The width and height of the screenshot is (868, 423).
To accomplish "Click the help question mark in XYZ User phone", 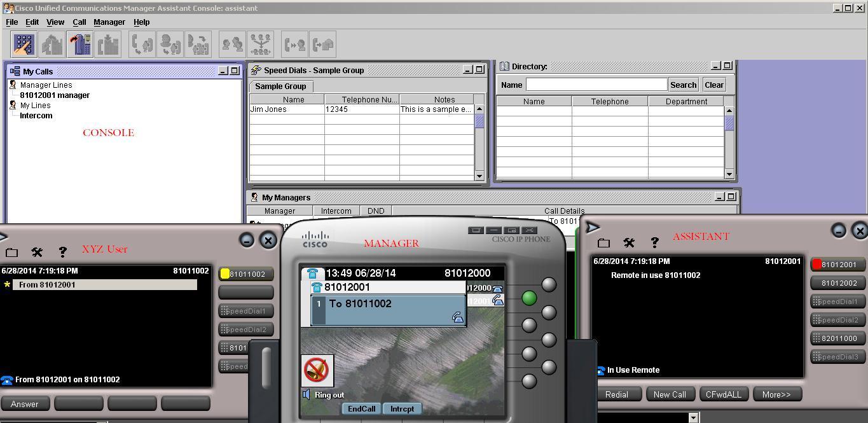I will 62,253.
